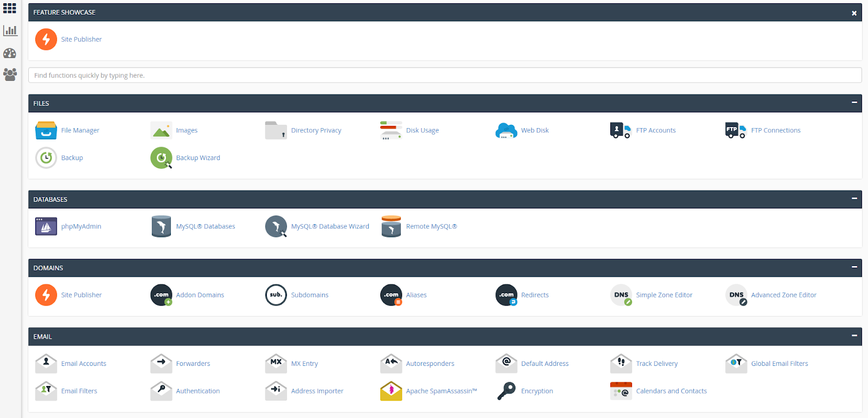Click the Disk Usage icon
This screenshot has width=868, height=418.
(x=391, y=130)
